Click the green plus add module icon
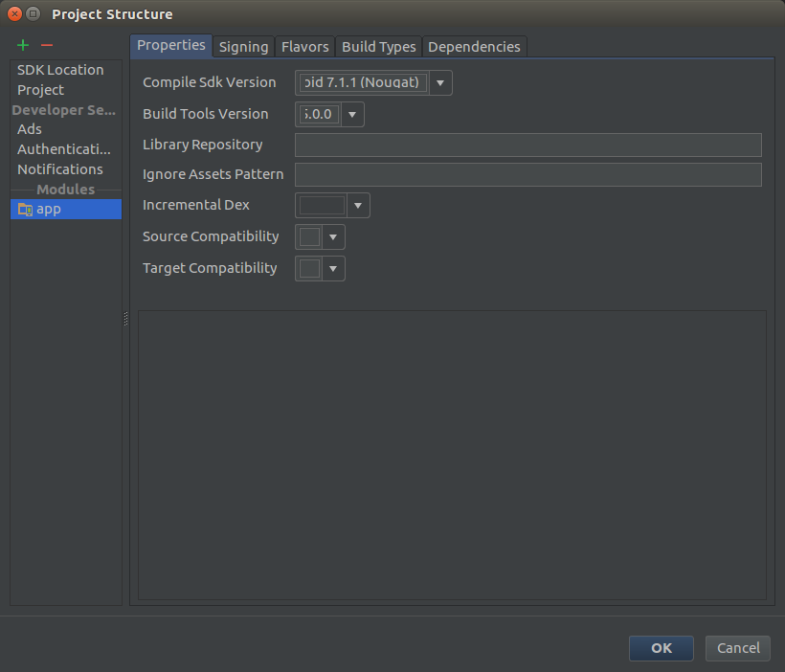Screen dimensions: 785x672 (23, 45)
